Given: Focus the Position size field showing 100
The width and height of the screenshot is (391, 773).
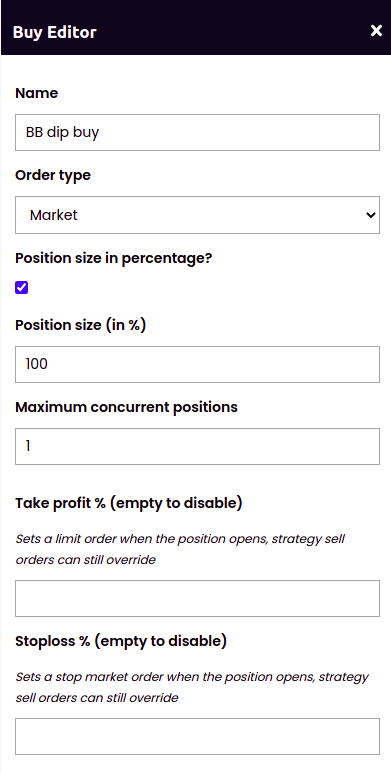Looking at the screenshot, I should (x=197, y=364).
